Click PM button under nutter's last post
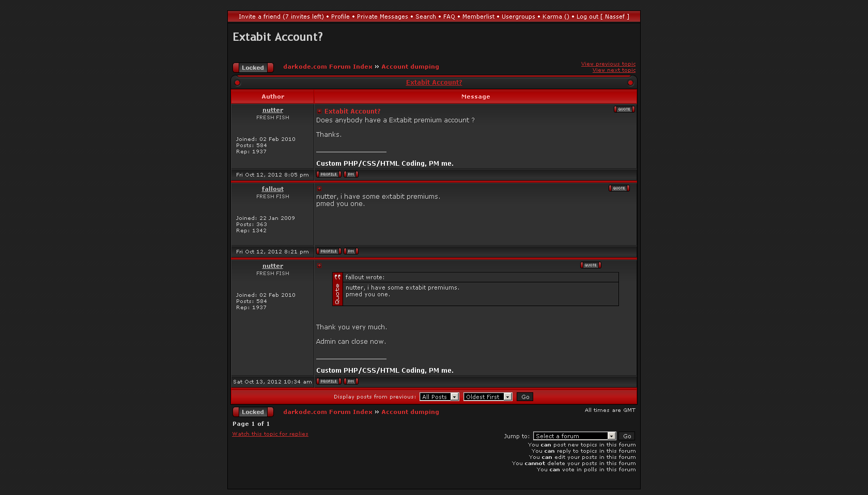The height and width of the screenshot is (495, 868). click(351, 381)
